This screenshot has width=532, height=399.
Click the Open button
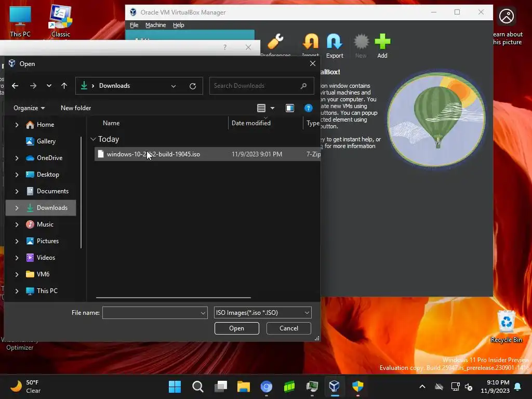(x=236, y=328)
